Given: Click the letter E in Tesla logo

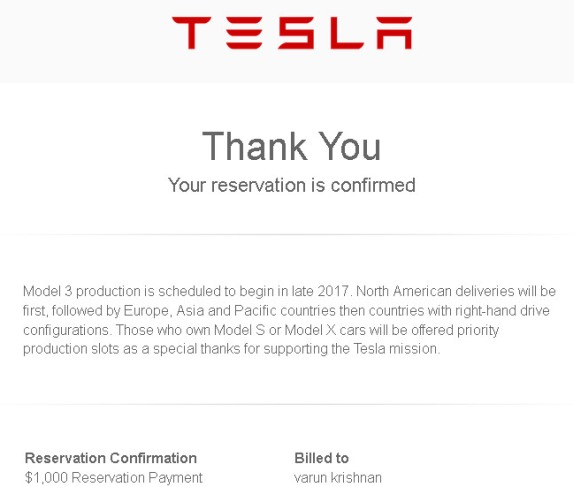Looking at the screenshot, I should point(244,33).
